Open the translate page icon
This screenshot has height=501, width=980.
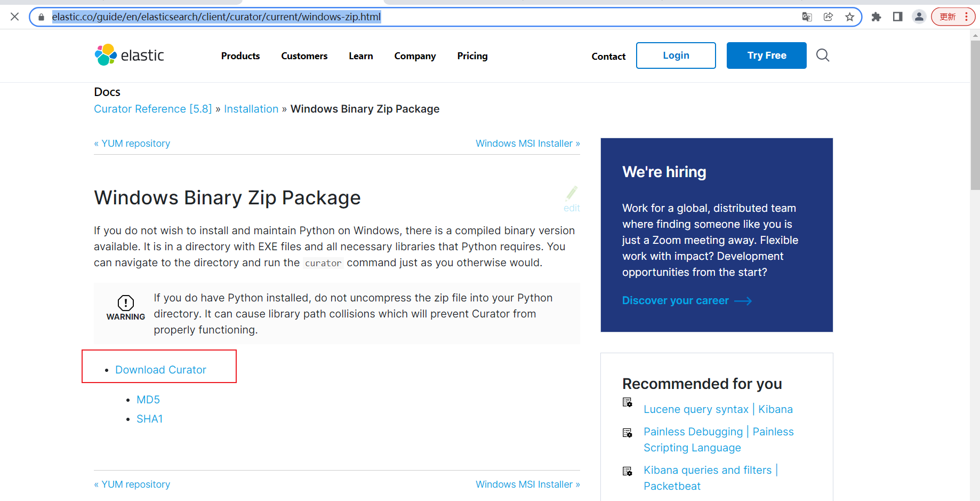click(807, 17)
